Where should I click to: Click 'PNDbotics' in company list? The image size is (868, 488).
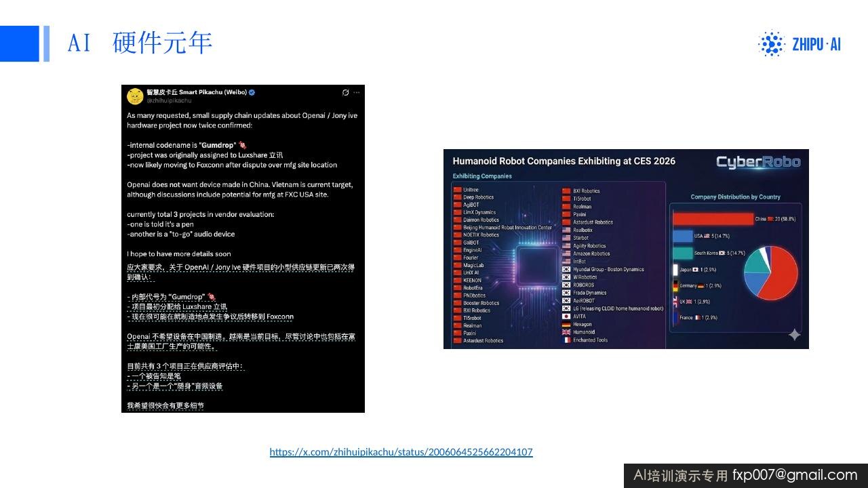coord(475,296)
